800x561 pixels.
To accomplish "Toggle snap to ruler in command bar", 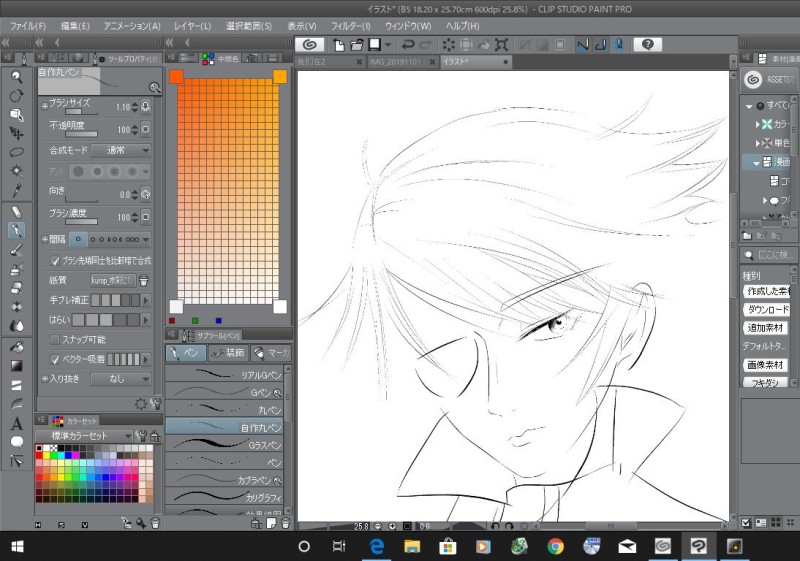I will [582, 45].
